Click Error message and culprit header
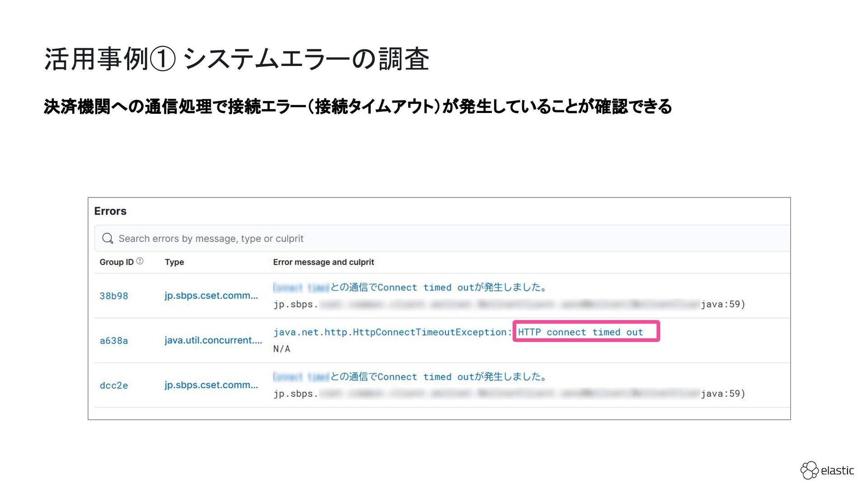868x488 pixels. (323, 262)
